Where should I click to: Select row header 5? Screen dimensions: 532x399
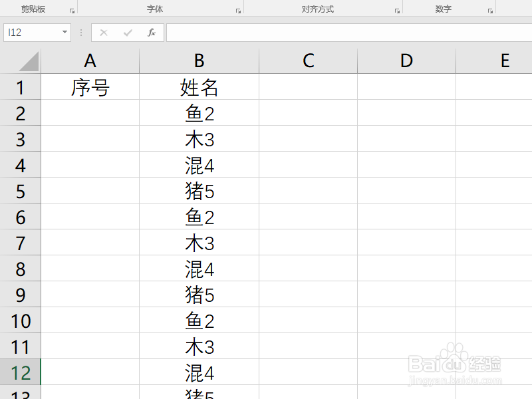20,192
